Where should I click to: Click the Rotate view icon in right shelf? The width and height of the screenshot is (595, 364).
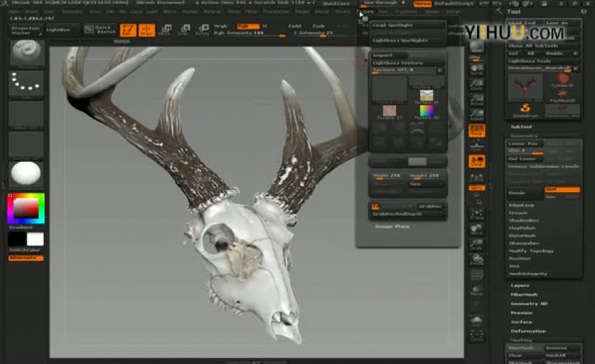476,260
